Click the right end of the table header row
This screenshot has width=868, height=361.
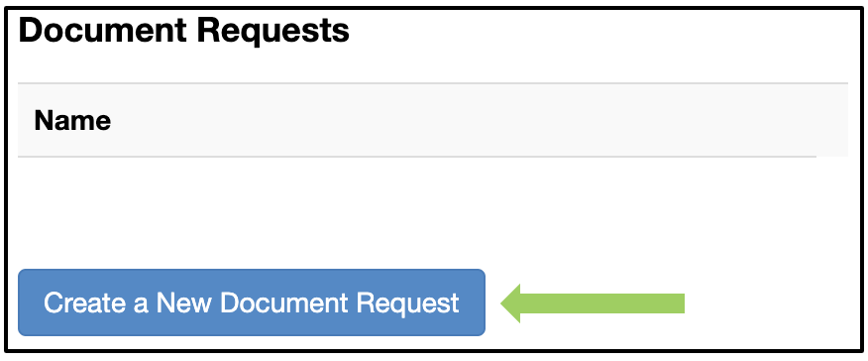pos(830,120)
